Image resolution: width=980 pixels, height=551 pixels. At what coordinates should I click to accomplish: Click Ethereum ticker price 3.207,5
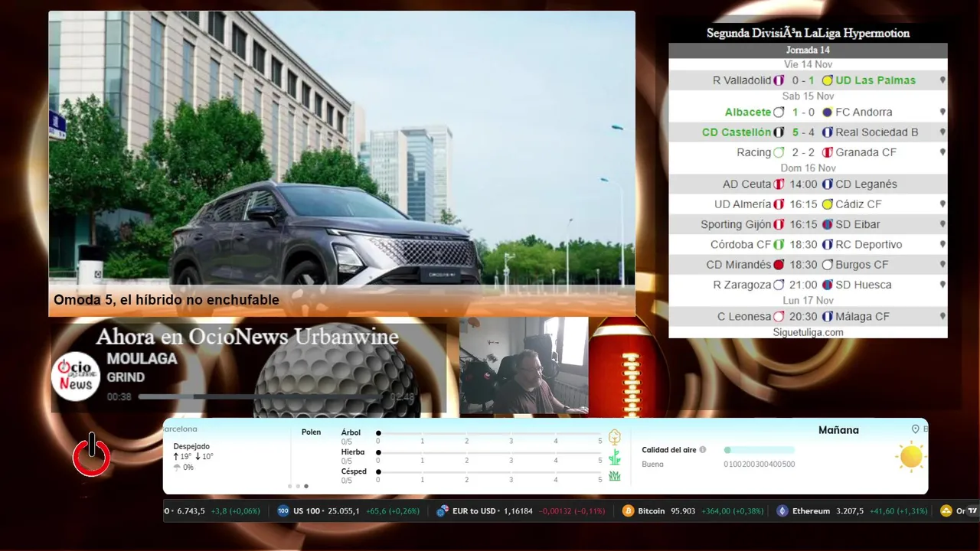tap(851, 511)
